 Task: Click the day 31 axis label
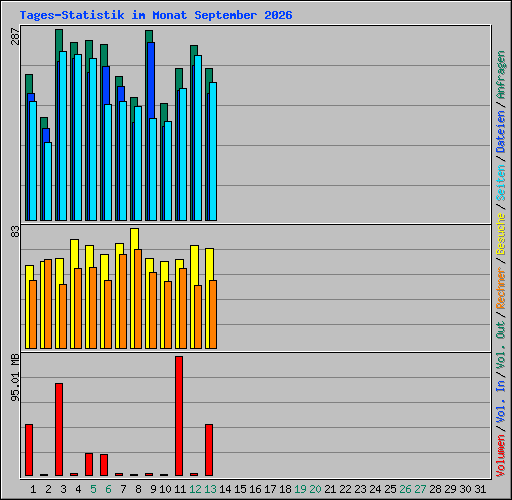(x=480, y=489)
